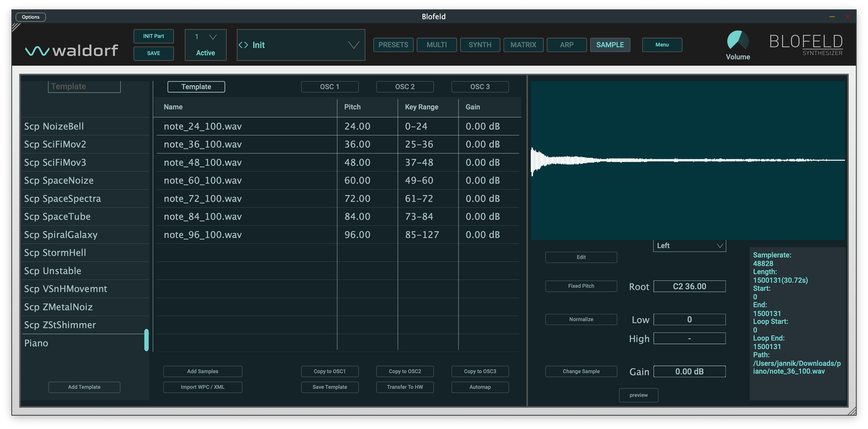The height and width of the screenshot is (429, 868).
Task: Select the note_84_100.wav sample row
Action: 338,217
